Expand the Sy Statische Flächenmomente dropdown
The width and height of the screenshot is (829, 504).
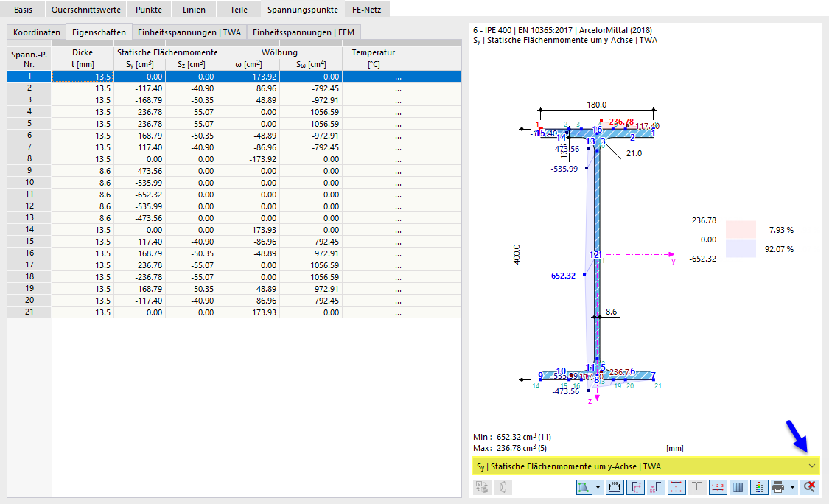(x=811, y=466)
